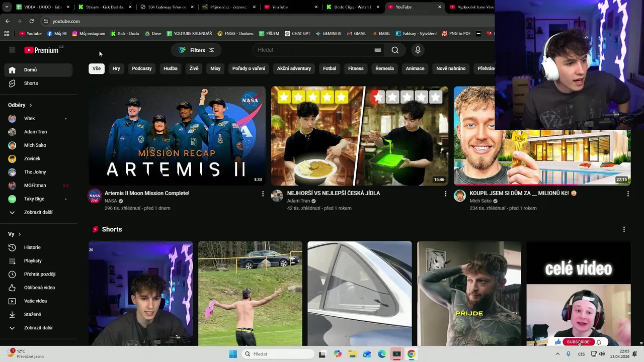Open Přehrát později list
This screenshot has width=644, height=362.
38,274
